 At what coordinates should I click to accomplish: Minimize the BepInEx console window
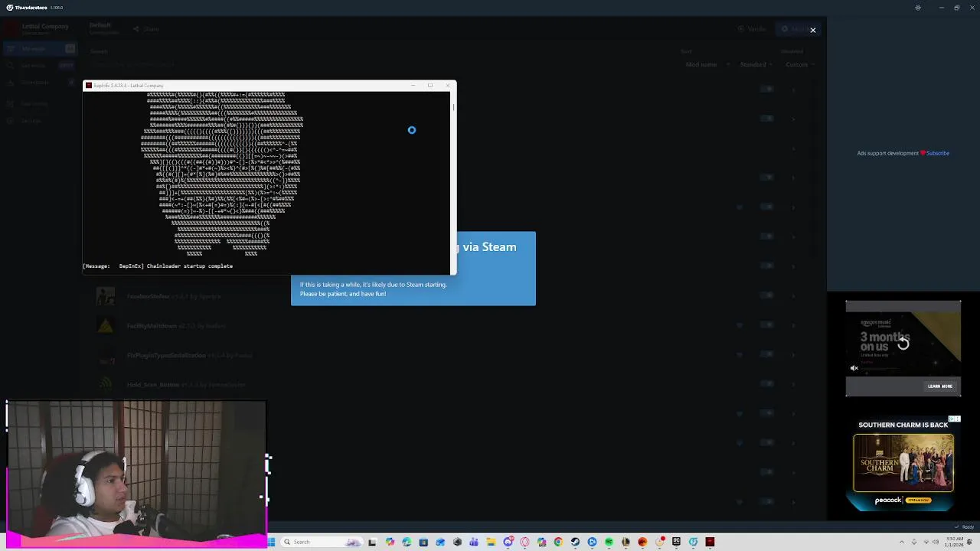(x=413, y=86)
